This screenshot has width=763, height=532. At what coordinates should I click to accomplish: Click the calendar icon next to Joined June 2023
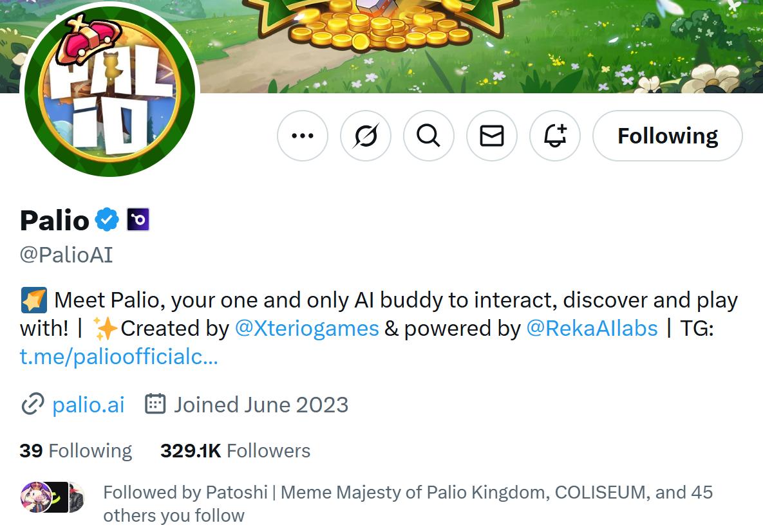(x=155, y=405)
